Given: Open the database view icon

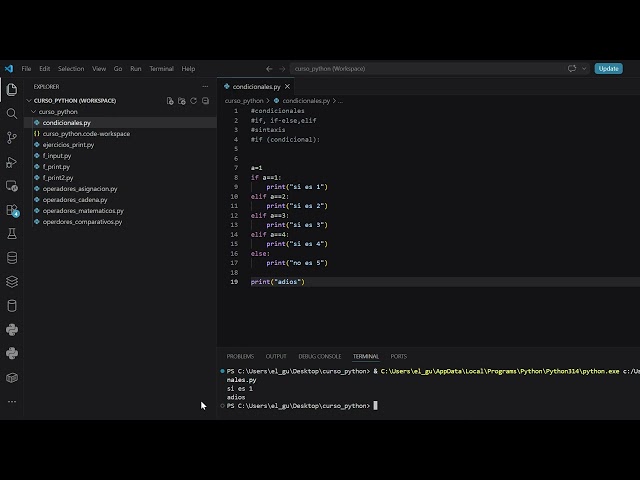Looking at the screenshot, I should (12, 258).
